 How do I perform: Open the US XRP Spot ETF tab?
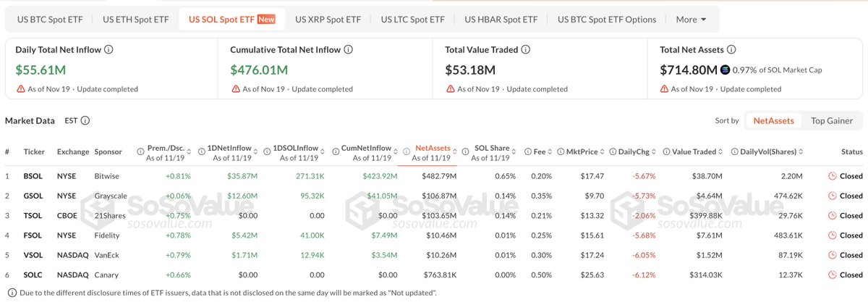328,20
